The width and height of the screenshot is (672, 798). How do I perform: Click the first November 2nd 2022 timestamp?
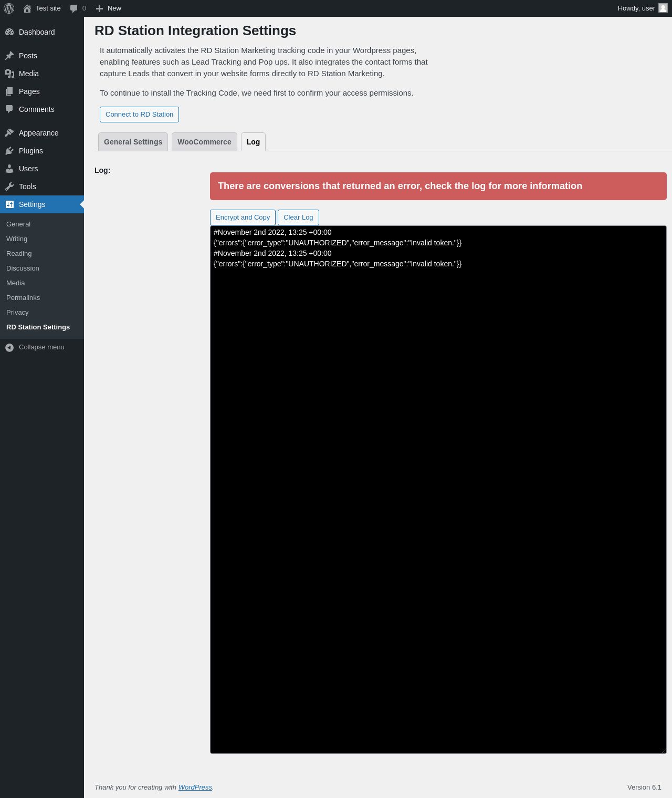(x=272, y=232)
